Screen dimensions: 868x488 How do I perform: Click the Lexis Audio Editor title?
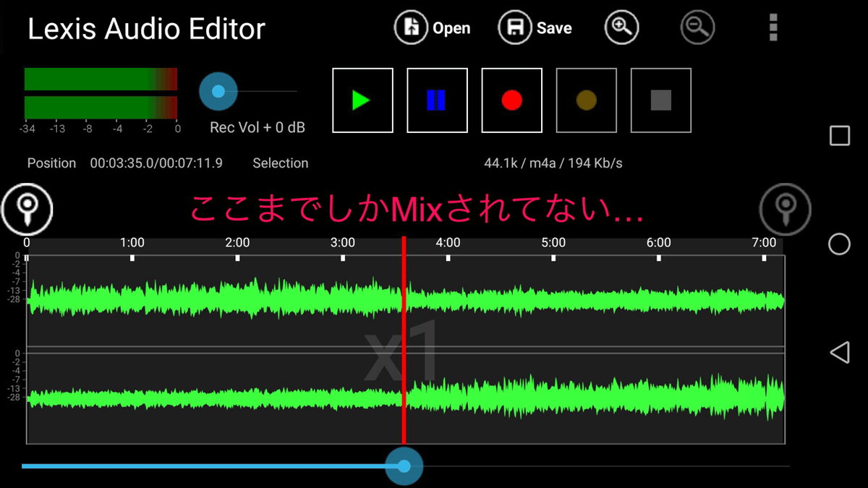click(146, 29)
